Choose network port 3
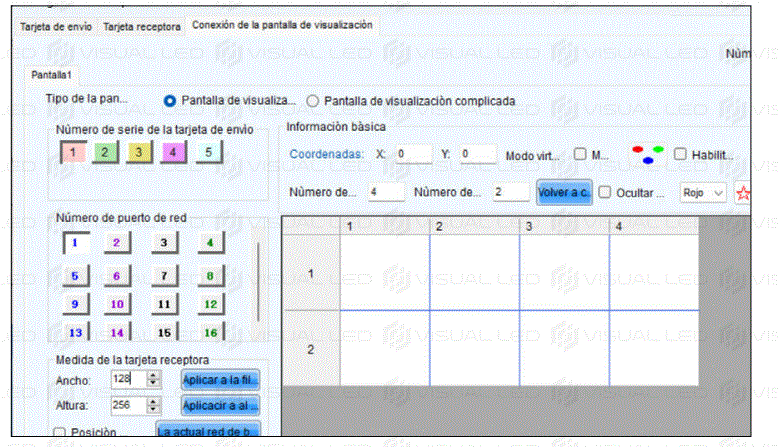The width and height of the screenshot is (779, 447). point(164,243)
